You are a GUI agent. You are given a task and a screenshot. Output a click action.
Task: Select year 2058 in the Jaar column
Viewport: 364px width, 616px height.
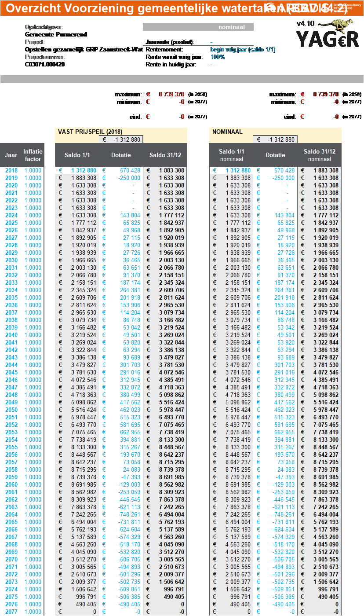11,469
